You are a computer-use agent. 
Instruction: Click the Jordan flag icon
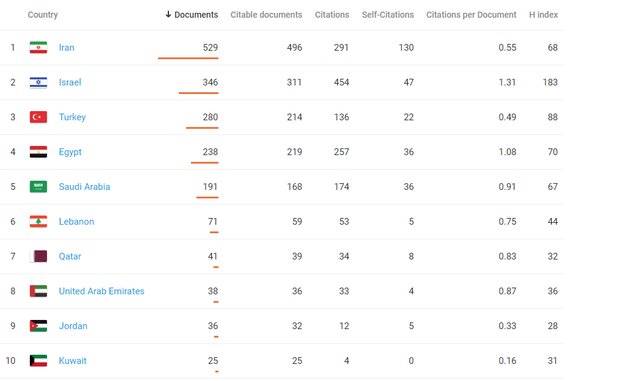click(x=38, y=326)
